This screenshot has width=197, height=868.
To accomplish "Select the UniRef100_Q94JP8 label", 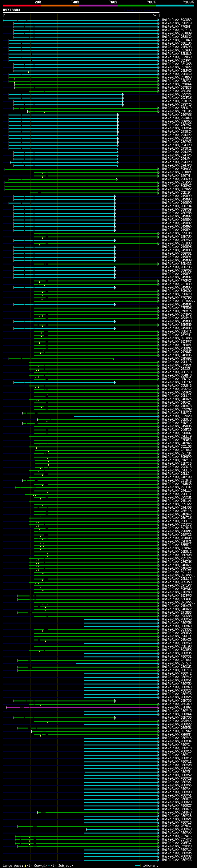I will pyautogui.click(x=177, y=165).
